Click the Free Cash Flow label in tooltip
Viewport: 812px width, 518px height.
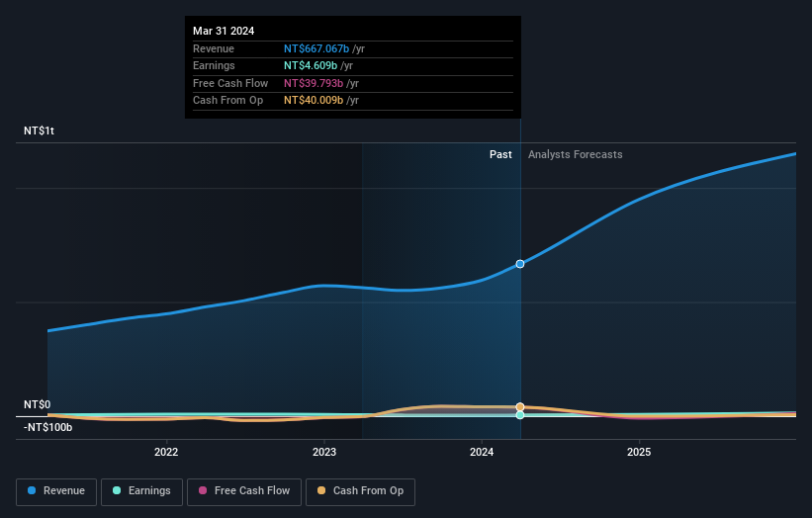pos(230,83)
